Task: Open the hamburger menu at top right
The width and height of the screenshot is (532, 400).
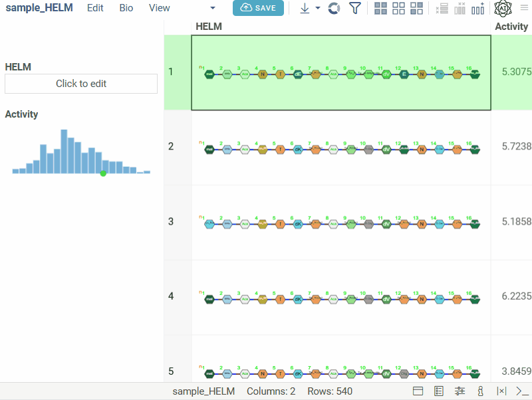Action: click(x=524, y=9)
